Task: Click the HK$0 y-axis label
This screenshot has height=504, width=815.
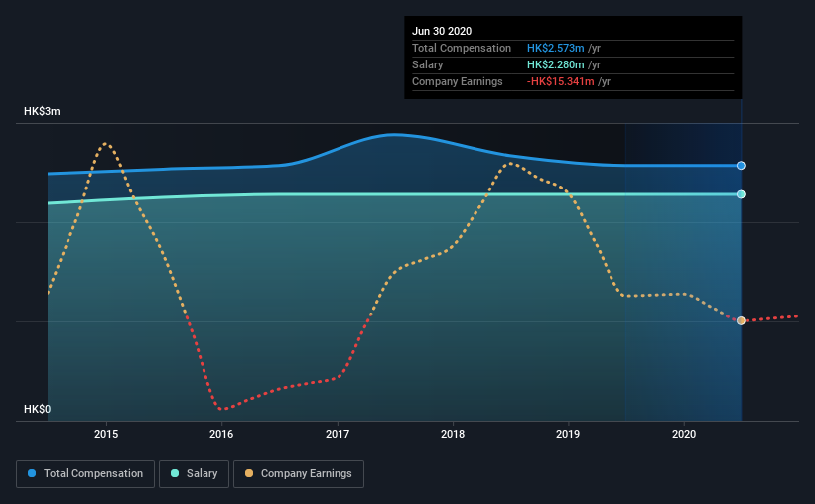Action: [x=37, y=410]
